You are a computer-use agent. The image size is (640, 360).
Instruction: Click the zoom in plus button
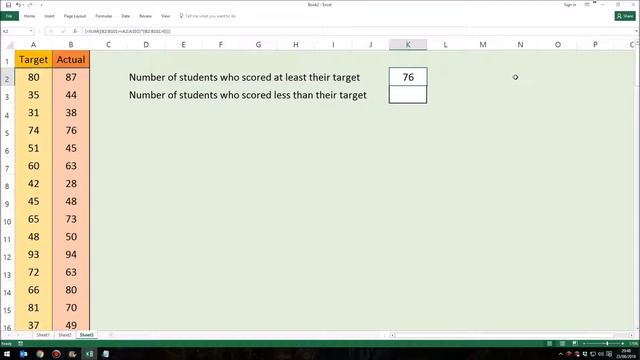622,344
